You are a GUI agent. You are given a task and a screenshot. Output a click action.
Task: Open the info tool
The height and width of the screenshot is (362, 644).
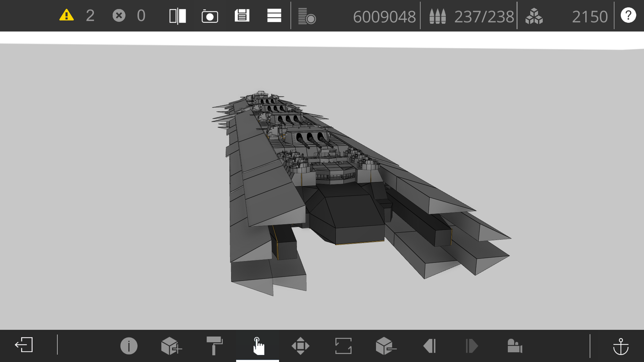(x=129, y=346)
